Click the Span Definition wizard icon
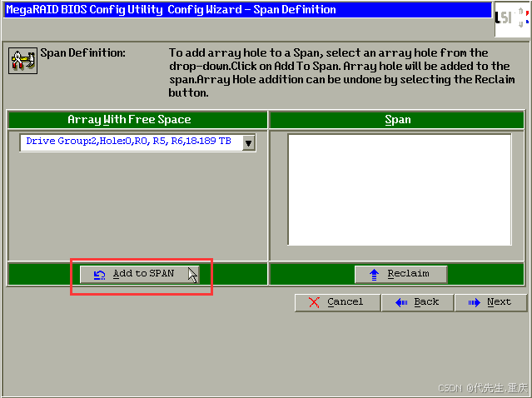The width and height of the screenshot is (532, 398). (22, 61)
